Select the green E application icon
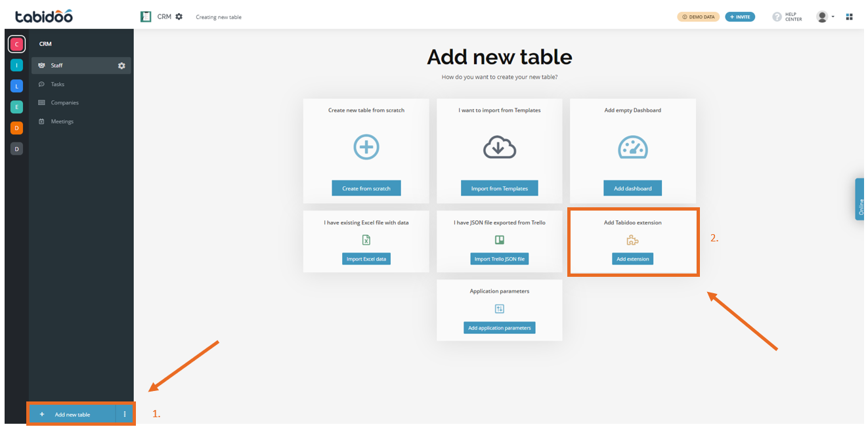 point(17,107)
